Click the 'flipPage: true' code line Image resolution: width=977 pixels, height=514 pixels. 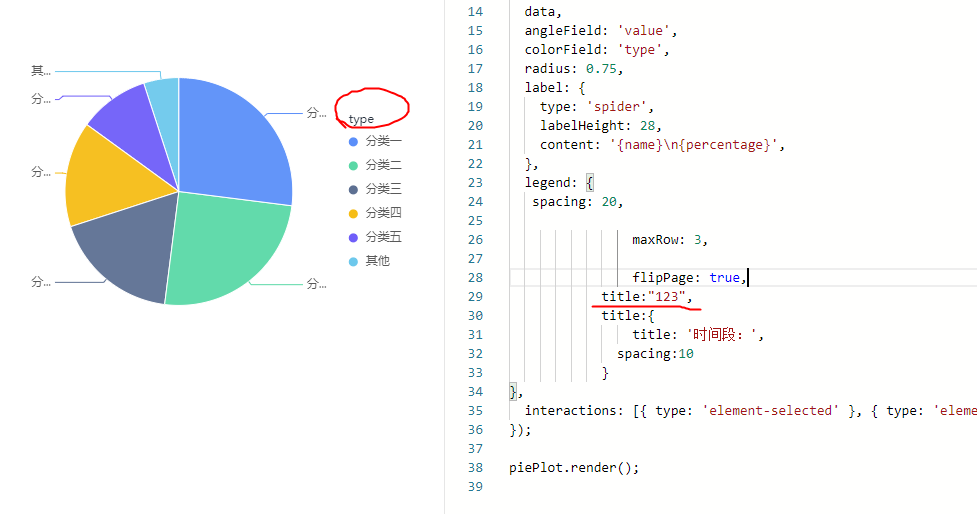[x=689, y=277]
